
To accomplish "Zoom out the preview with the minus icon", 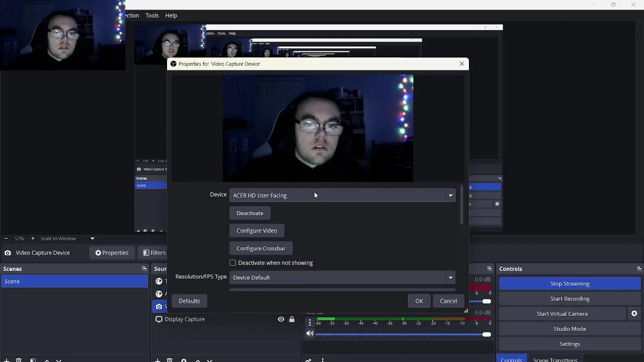I will click(6, 238).
